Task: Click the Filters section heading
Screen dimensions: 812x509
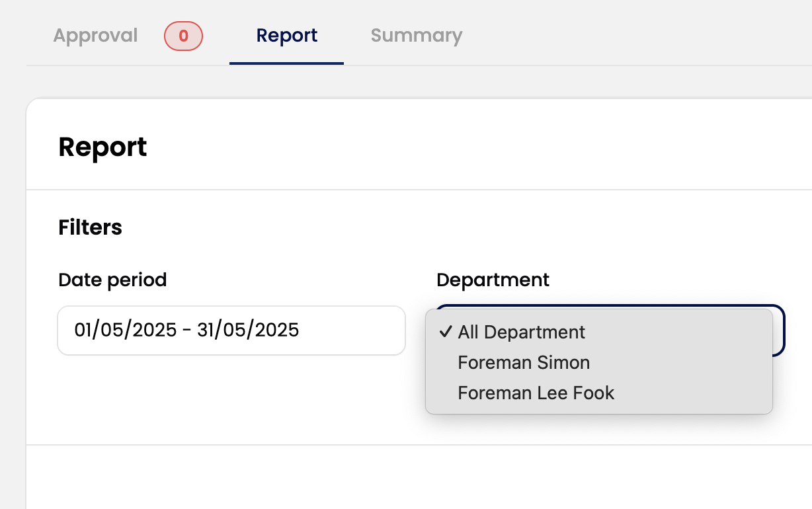Action: 90,227
